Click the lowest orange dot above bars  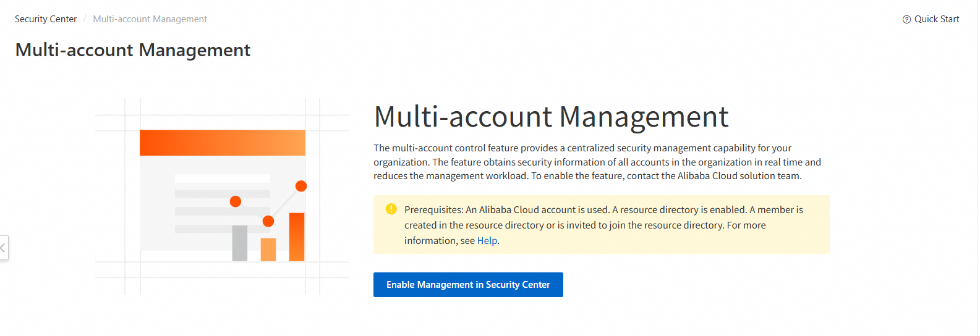(268, 221)
